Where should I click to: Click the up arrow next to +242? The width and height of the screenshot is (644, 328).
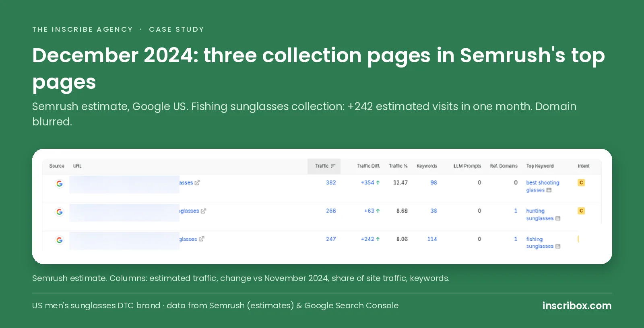coord(378,239)
